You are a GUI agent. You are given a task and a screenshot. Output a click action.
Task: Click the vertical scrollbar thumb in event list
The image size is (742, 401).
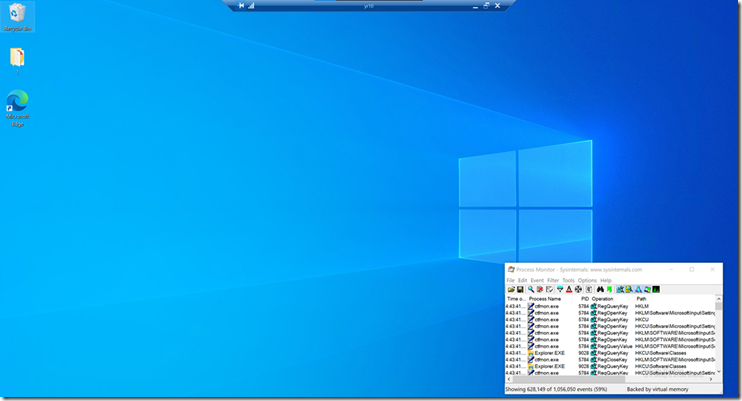718,306
